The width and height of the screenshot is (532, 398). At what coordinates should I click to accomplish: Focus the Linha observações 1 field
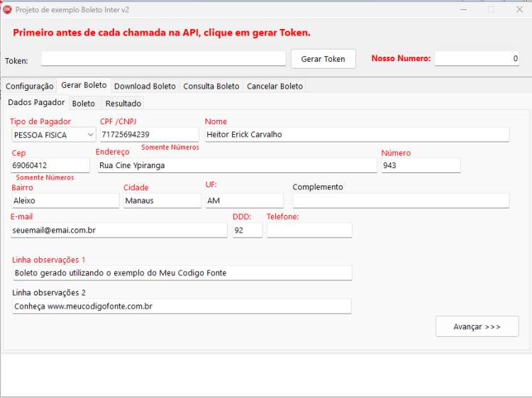pyautogui.click(x=182, y=273)
